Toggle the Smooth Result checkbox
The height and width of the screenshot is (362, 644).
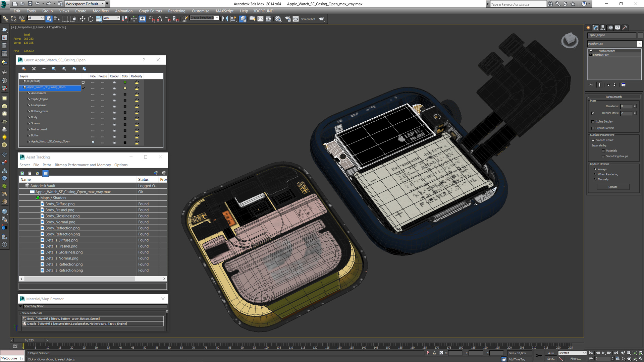tap(593, 140)
